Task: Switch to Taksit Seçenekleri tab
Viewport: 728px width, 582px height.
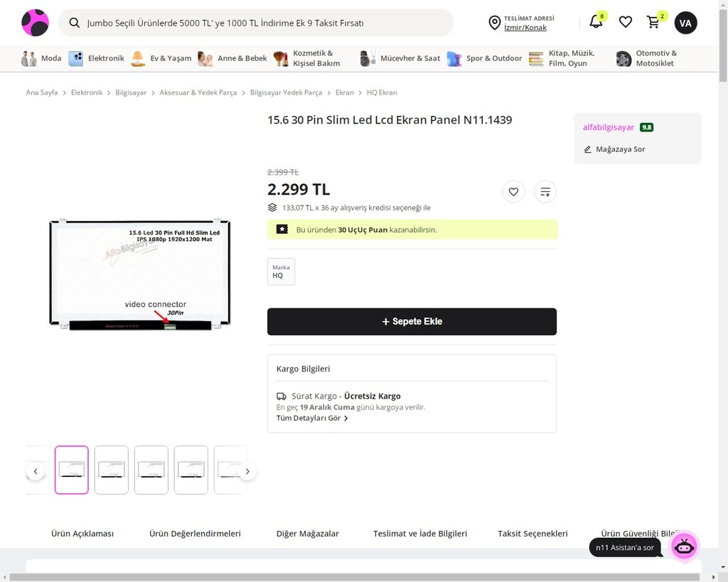Action: (x=532, y=534)
